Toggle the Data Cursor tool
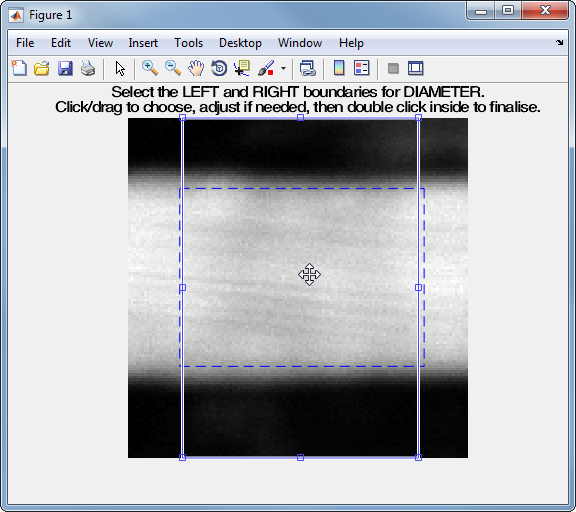 242,68
